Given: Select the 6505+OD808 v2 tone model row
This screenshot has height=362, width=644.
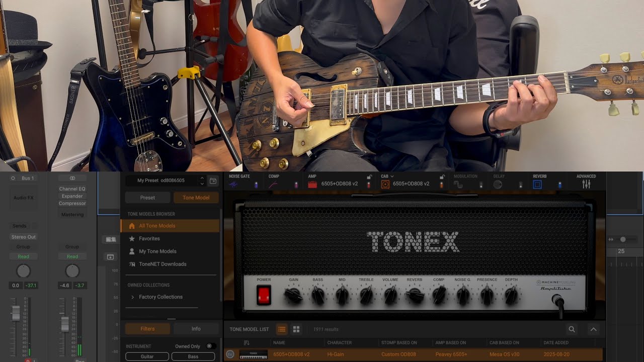Looking at the screenshot, I should tap(414, 354).
